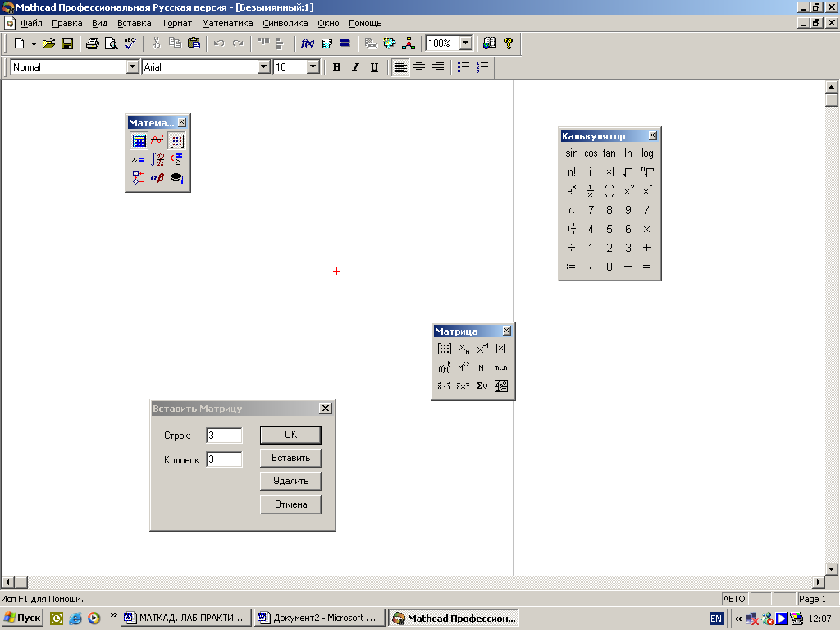
Task: Click the horizontal scrollbar right arrow
Action: click(819, 582)
